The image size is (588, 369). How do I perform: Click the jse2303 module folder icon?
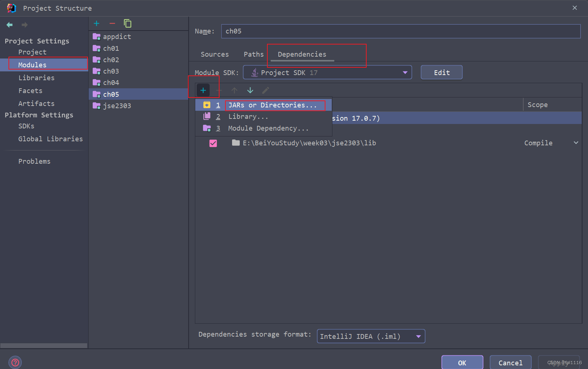click(97, 106)
